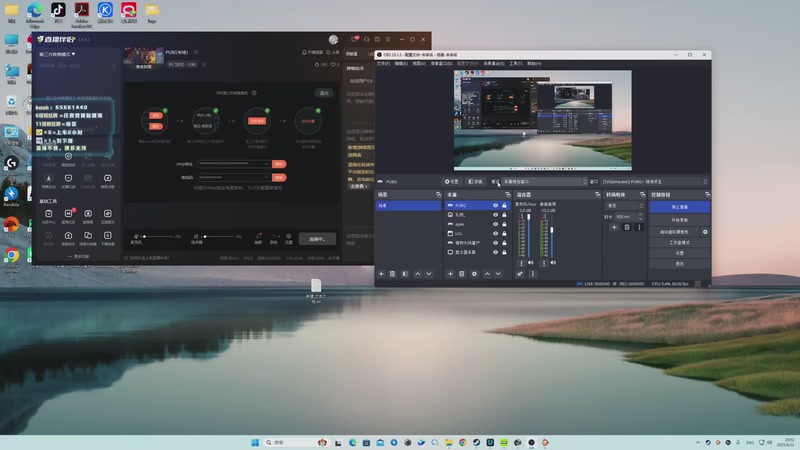The image size is (800, 450).
Task: Pop out the sources dock panel
Action: 508,195
